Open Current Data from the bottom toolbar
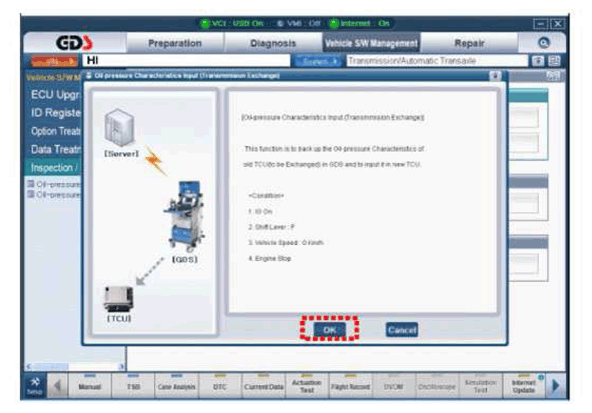 [264, 386]
